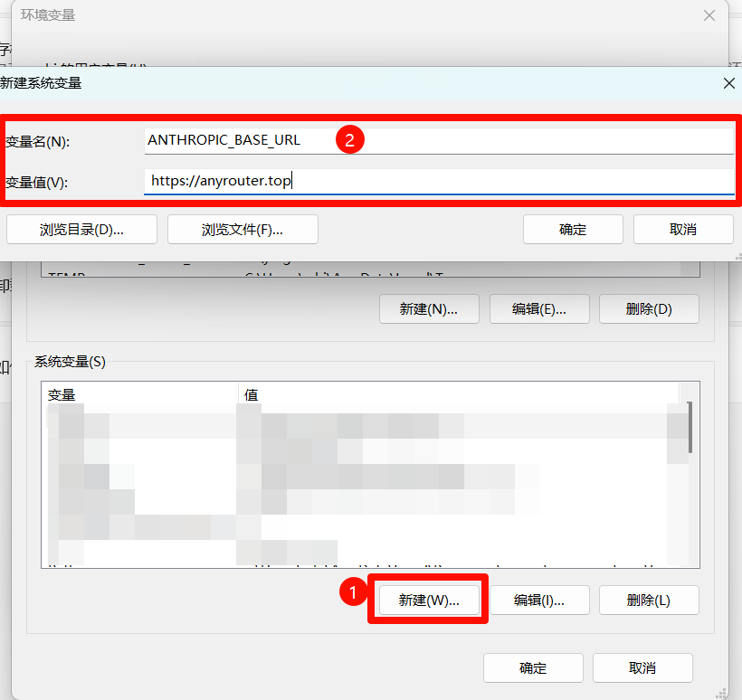
Task: Open Browse Directory (浏览目录) button
Action: (81, 230)
